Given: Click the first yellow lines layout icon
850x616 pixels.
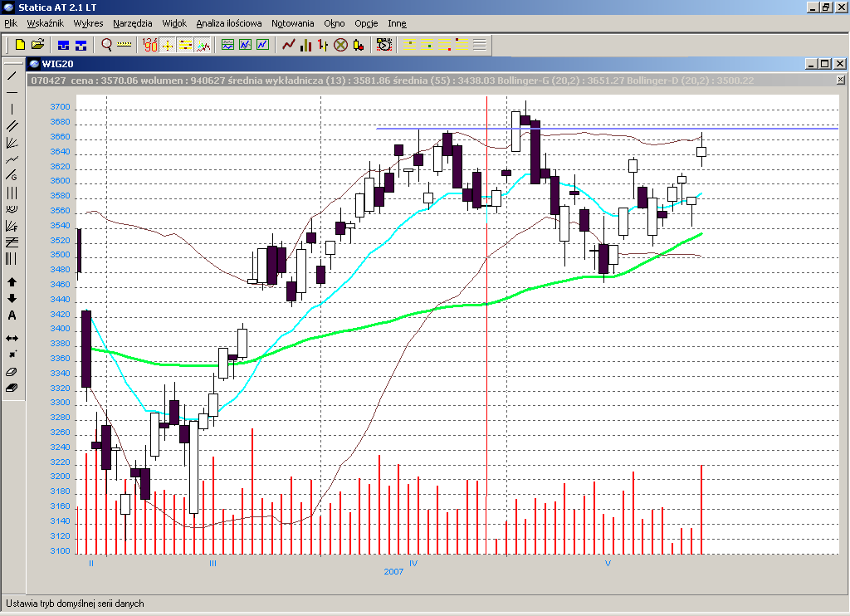Looking at the screenshot, I should (409, 45).
